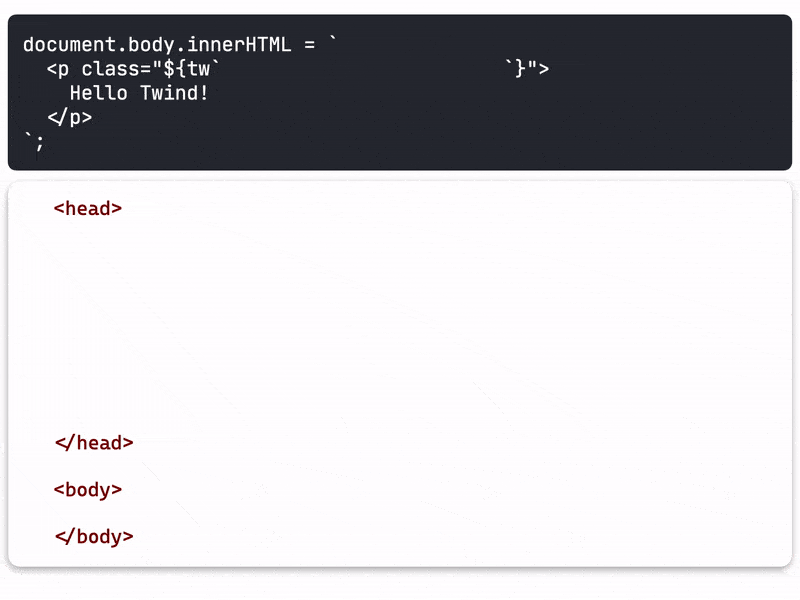Viewport: 800px width, 600px height.
Task: Click the "${tw`" template expression start
Action: 186,68
